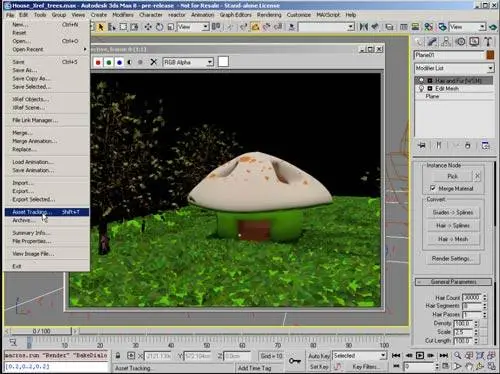500x374 pixels.
Task: Open the Create command panel tab
Action: (418, 42)
